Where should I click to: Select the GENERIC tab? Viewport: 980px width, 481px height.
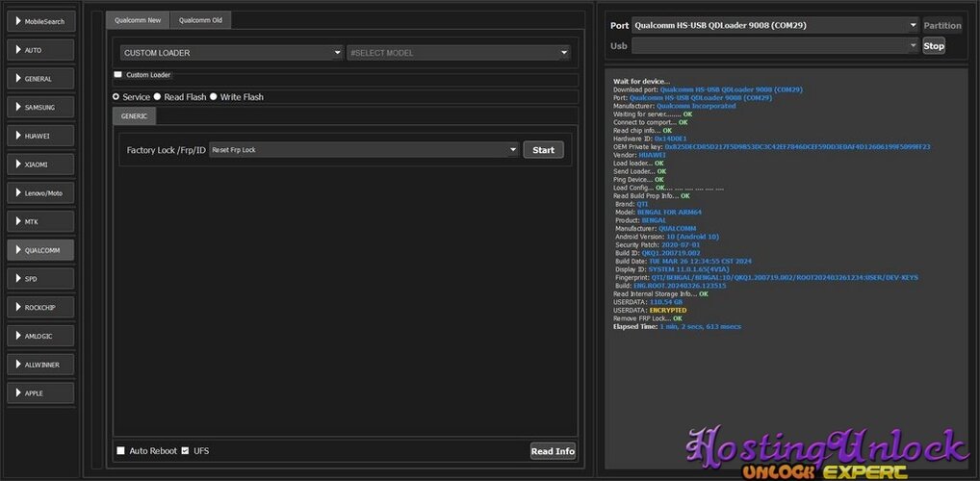135,116
